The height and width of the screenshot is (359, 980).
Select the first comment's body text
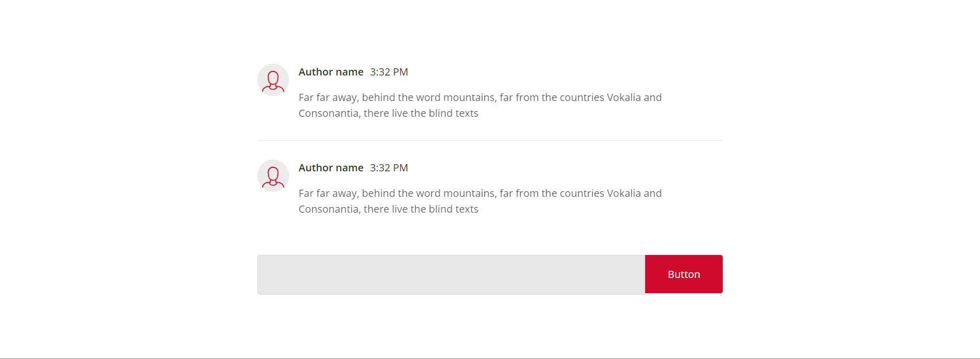480,105
